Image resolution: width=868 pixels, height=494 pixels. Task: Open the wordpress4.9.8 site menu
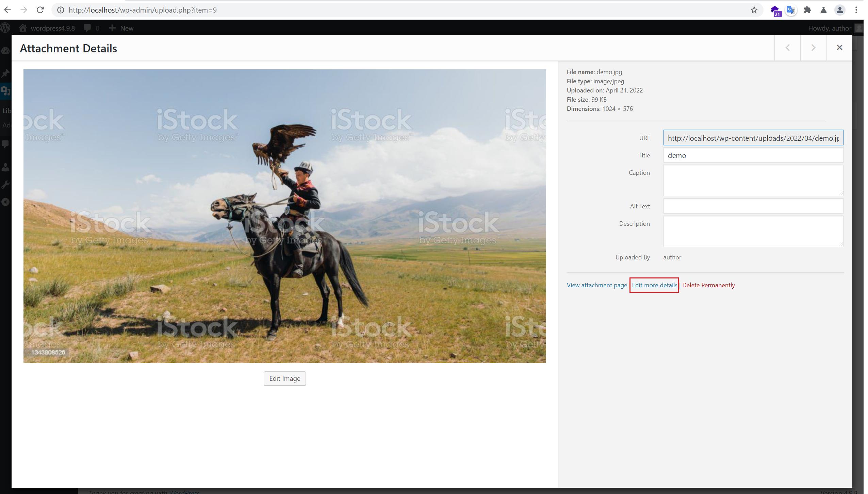[x=47, y=28]
